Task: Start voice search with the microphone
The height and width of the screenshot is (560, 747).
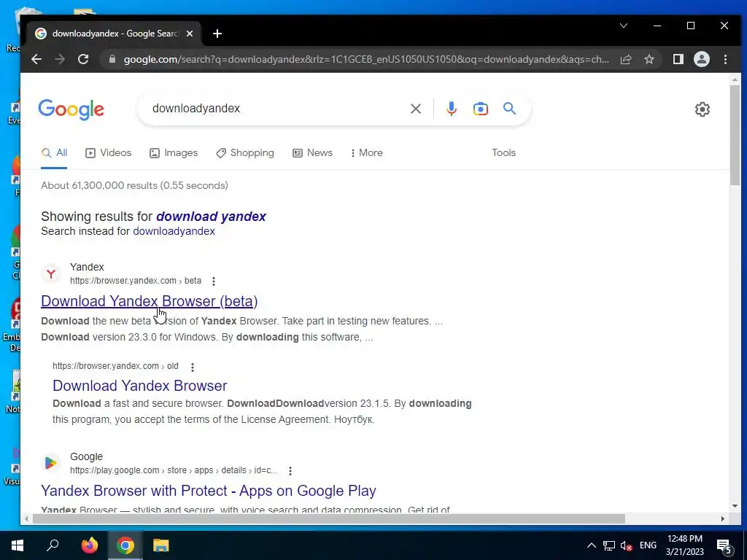Action: 451,109
